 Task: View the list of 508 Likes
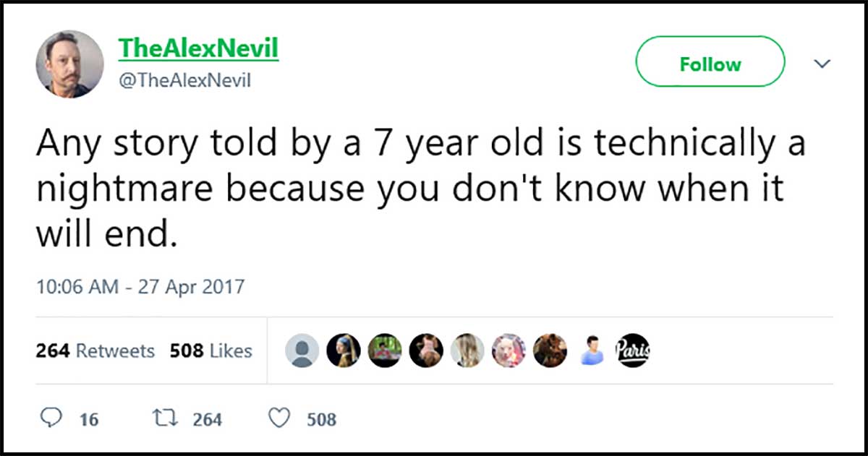coord(210,351)
